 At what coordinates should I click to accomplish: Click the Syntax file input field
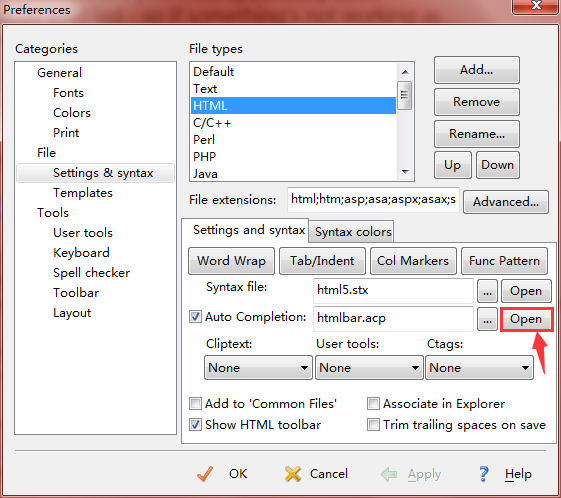(x=393, y=290)
